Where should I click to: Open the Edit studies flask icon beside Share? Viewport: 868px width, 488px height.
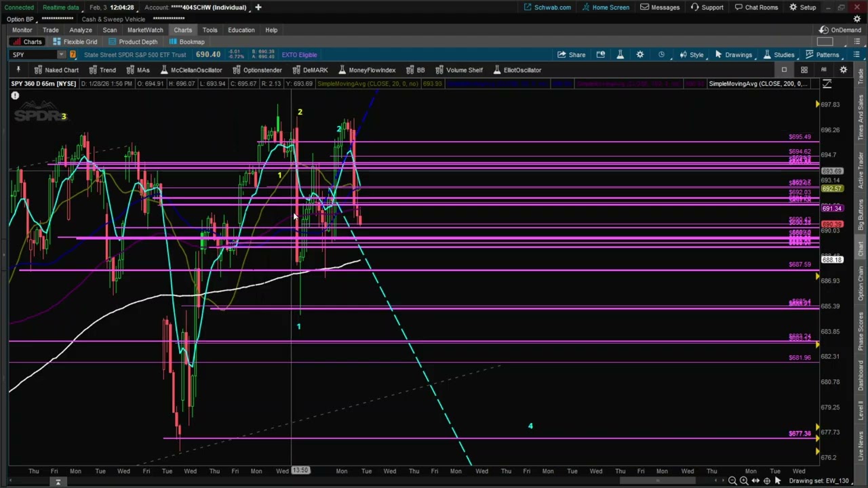coord(620,55)
